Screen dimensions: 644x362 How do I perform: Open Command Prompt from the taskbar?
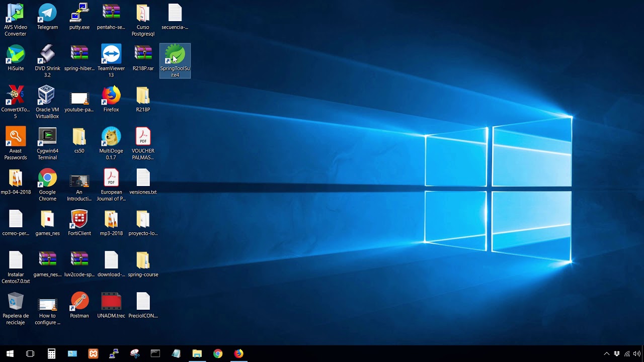tap(155, 353)
